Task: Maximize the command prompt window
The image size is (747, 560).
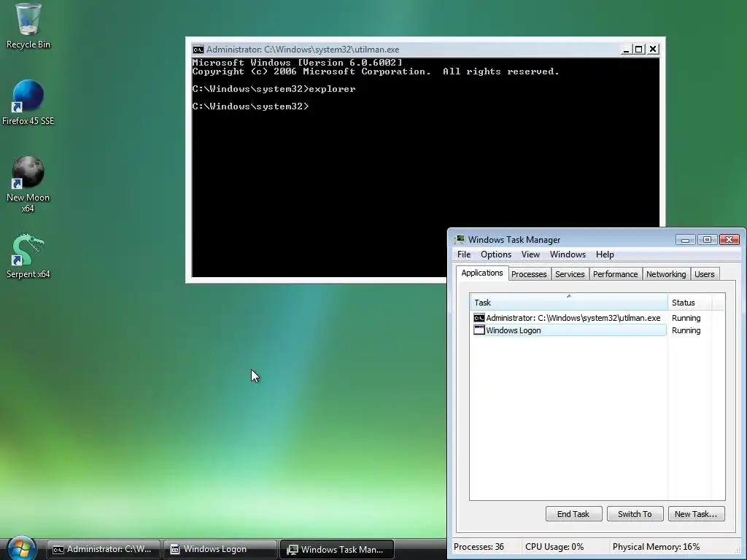Action: [x=639, y=49]
